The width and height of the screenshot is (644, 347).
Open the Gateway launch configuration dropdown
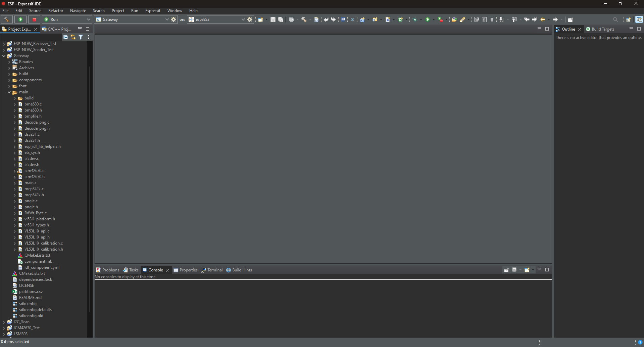[x=167, y=19]
